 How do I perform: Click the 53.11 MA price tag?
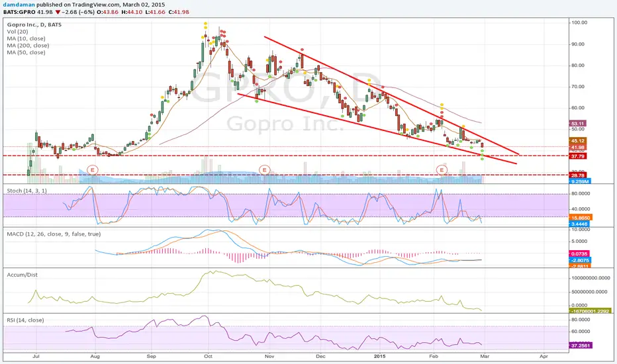(578, 124)
